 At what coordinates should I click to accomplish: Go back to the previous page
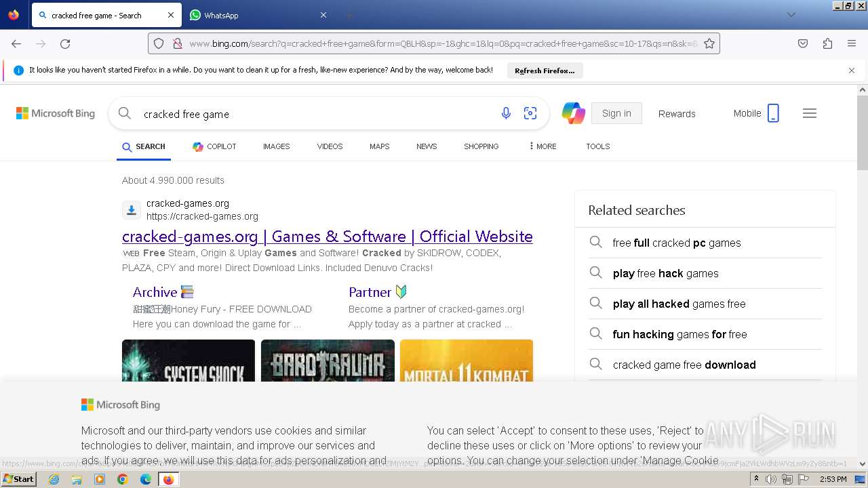coord(16,43)
